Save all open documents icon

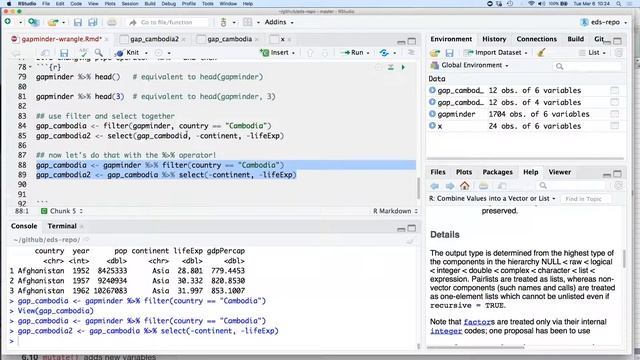coord(93,22)
